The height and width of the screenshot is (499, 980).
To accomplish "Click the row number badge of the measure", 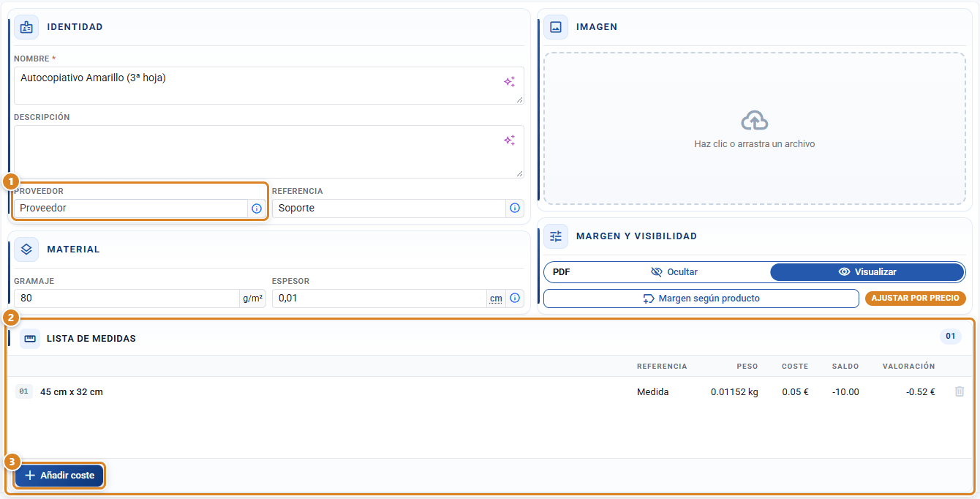I will pyautogui.click(x=24, y=391).
